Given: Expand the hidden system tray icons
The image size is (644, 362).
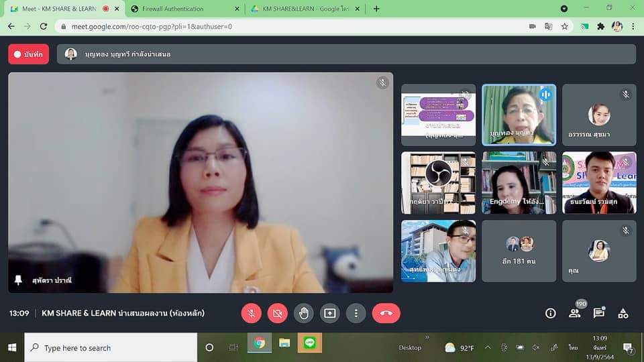Looking at the screenshot, I should click(488, 347).
